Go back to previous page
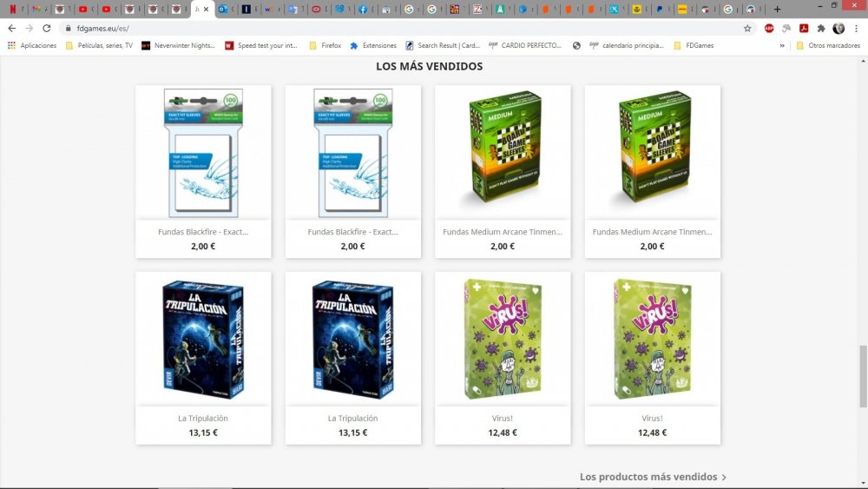 click(x=11, y=29)
